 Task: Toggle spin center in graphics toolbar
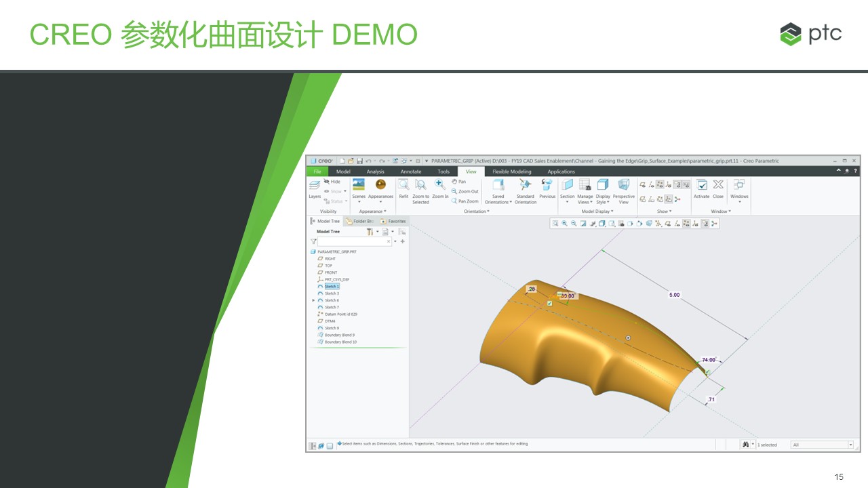click(x=714, y=224)
